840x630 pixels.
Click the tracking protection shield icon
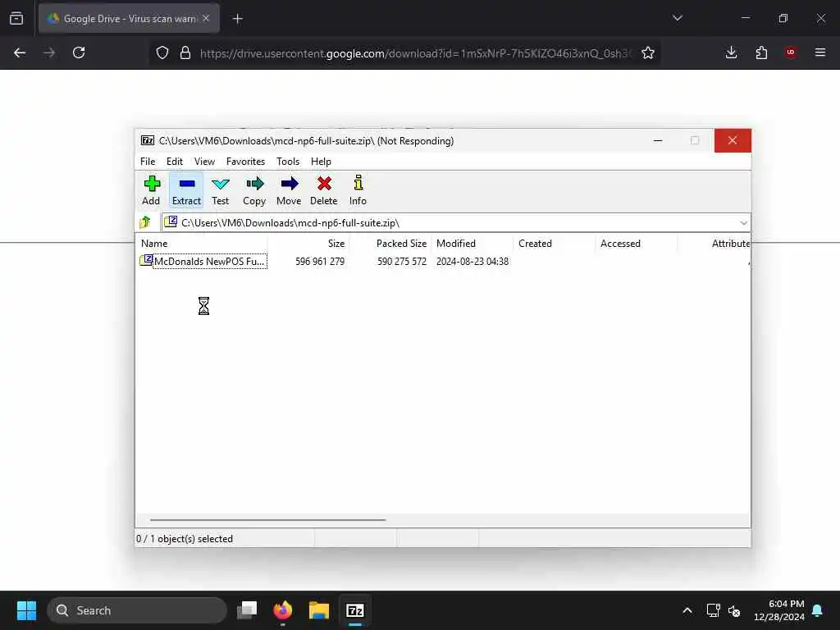click(x=162, y=52)
